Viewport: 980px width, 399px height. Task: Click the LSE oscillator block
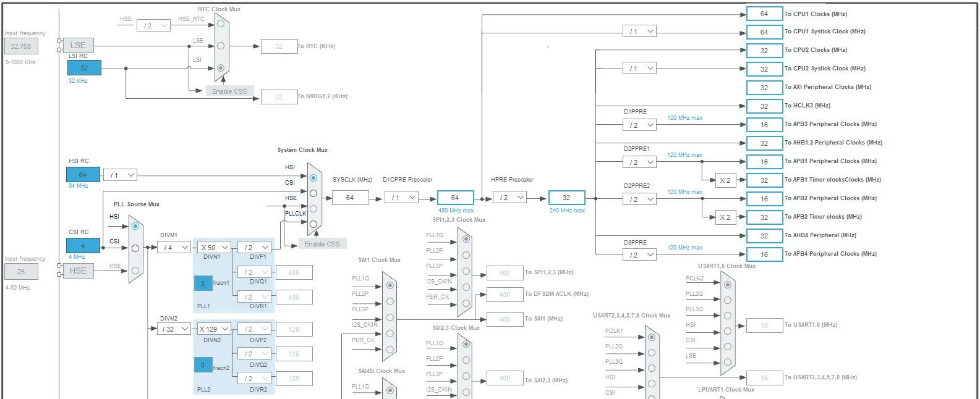tap(78, 45)
